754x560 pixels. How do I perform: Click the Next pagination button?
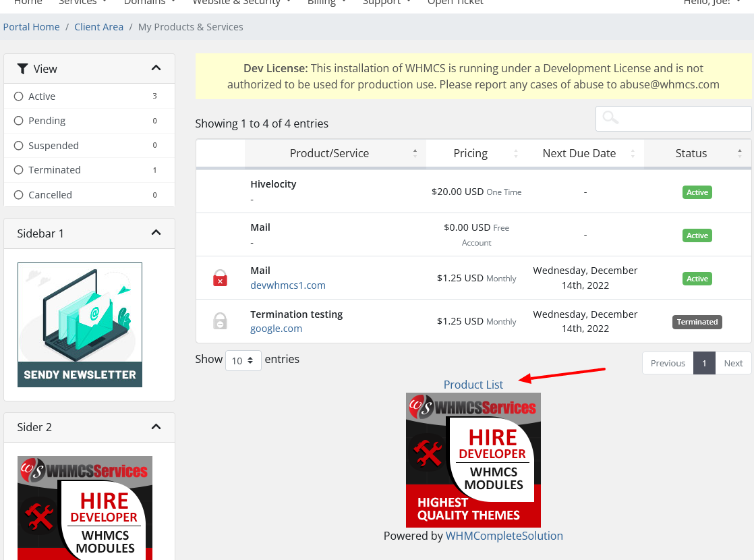point(733,363)
